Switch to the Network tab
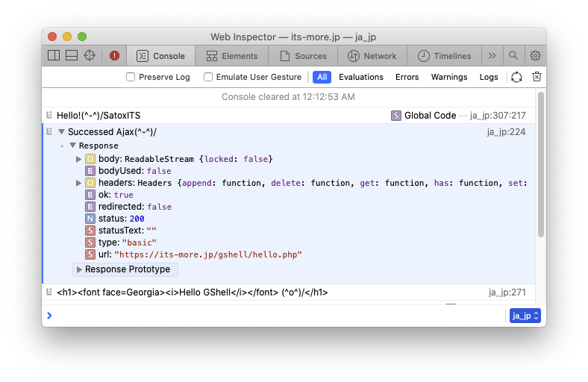Screen dimensions: 588x382 point(372,56)
